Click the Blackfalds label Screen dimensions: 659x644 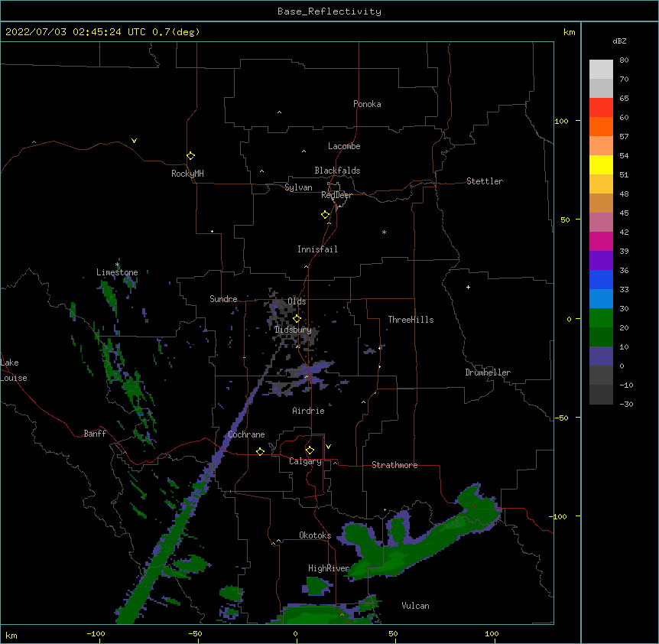[x=337, y=171]
